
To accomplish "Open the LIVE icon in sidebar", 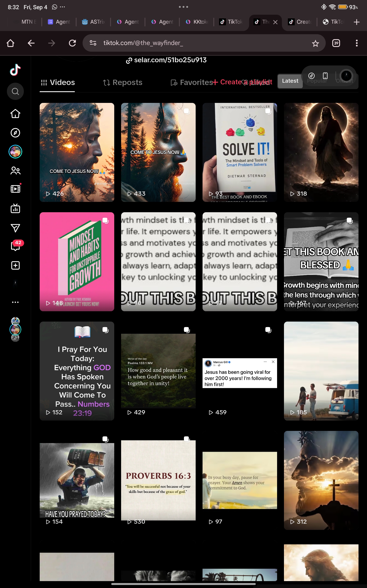I will [15, 209].
